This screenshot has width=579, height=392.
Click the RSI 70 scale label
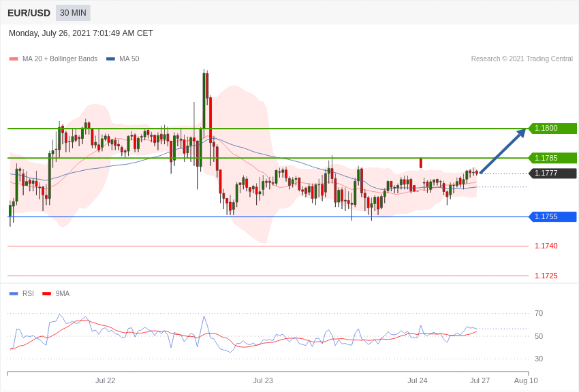pos(539,314)
